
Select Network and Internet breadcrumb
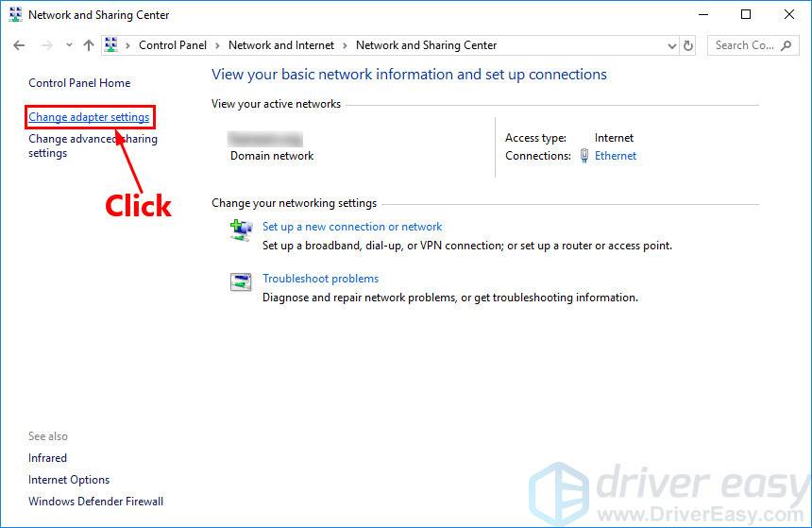click(281, 45)
